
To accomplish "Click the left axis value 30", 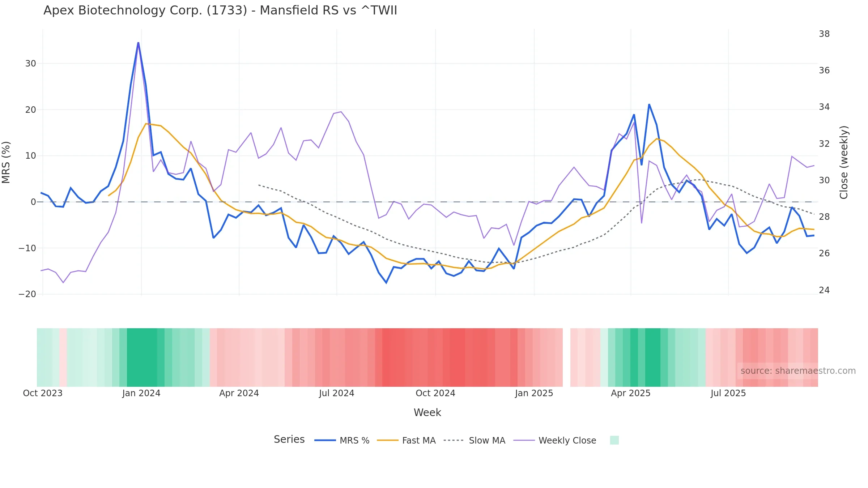I will 31,64.
